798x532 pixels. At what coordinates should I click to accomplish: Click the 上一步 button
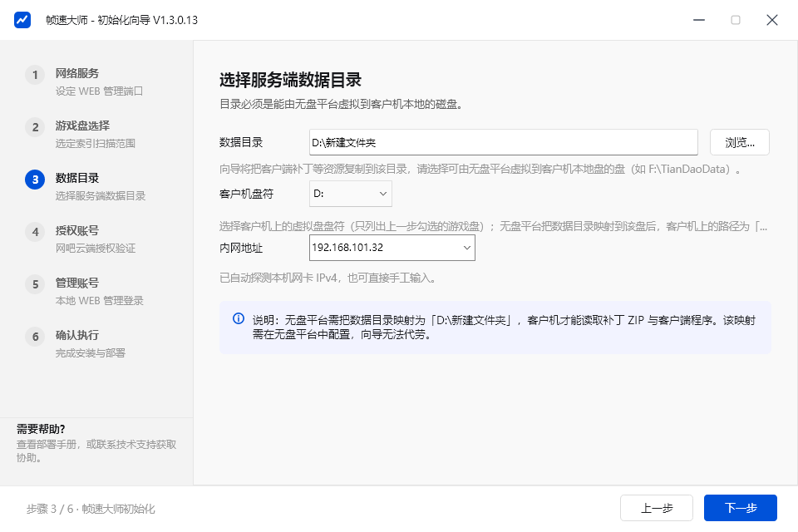click(657, 508)
